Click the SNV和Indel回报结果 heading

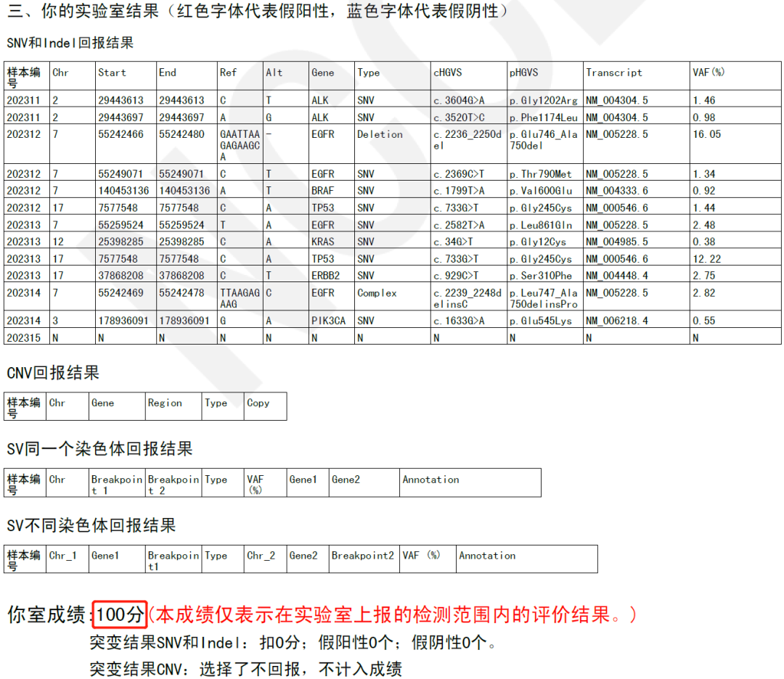click(70, 43)
